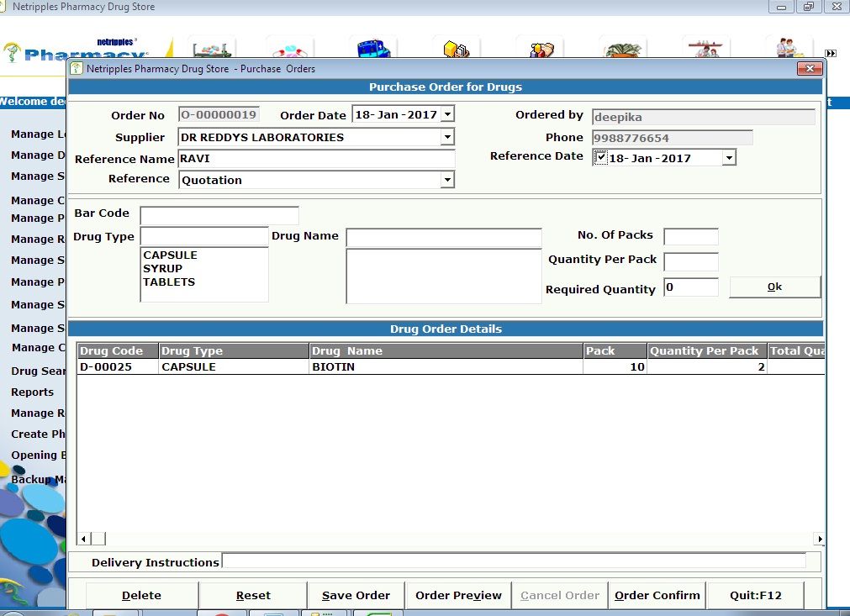
Task: Open Create Ph item in the sidebar
Action: click(38, 434)
